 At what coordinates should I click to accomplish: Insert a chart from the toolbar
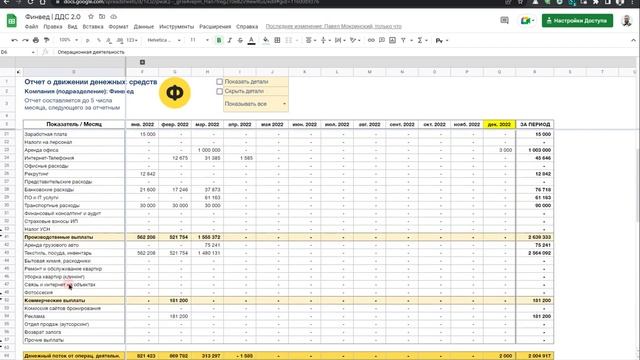tap(392, 40)
